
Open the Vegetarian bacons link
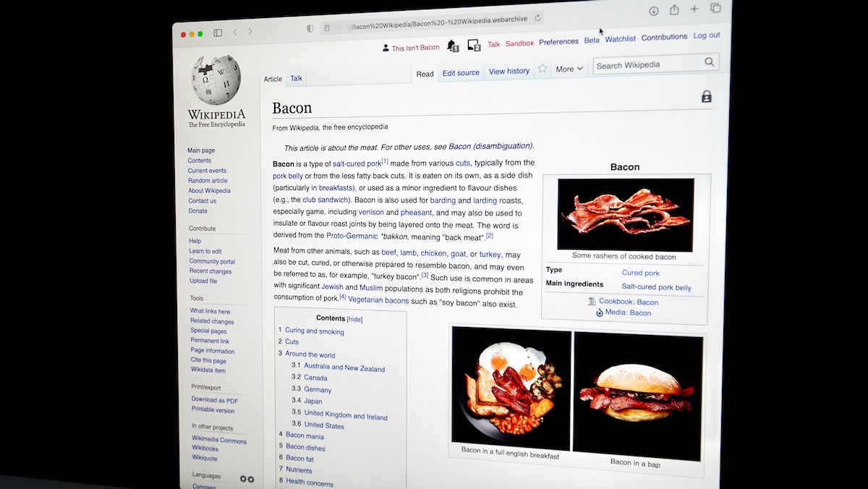[x=378, y=300]
